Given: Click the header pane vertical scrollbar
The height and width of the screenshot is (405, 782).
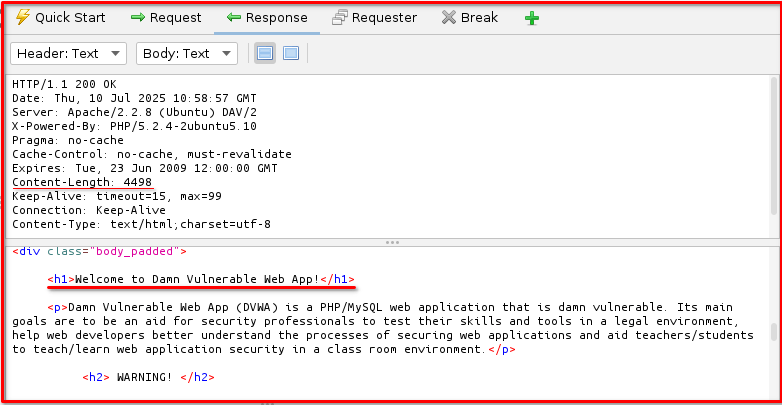Looking at the screenshot, I should [x=774, y=146].
